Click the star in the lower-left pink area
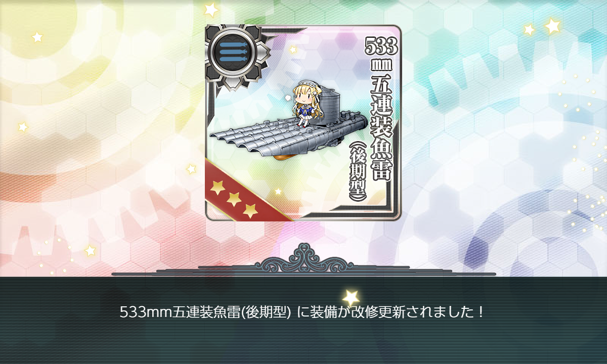The image size is (607, 364). coord(90,250)
